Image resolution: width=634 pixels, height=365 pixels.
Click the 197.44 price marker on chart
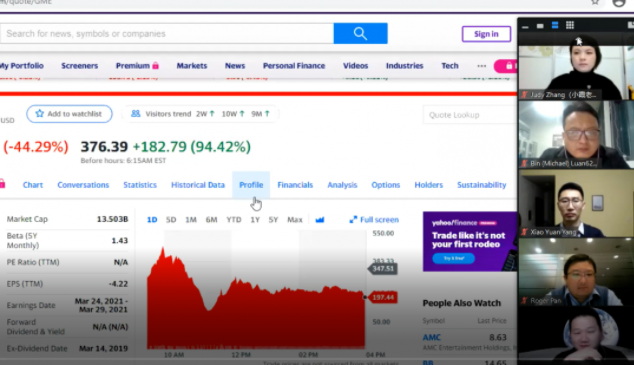click(383, 297)
